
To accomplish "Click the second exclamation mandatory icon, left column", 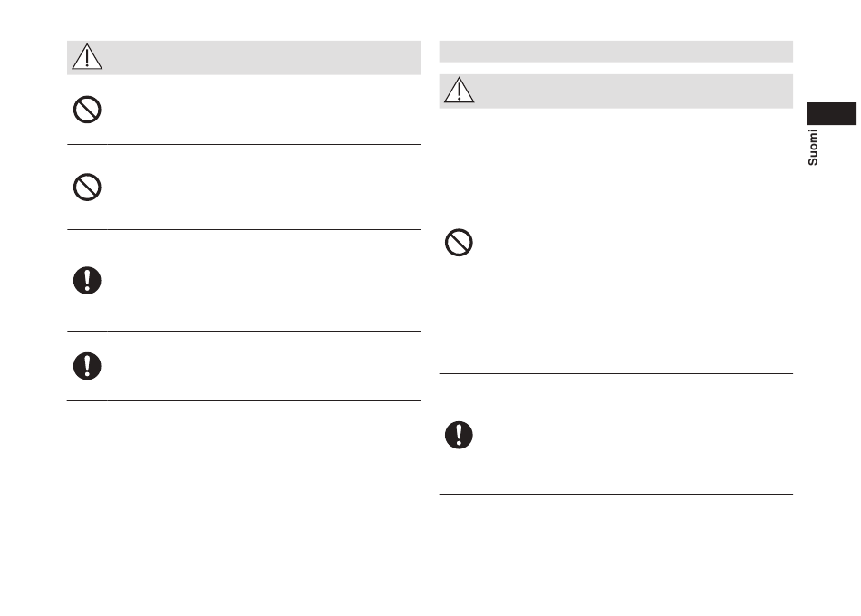I will coord(87,366).
